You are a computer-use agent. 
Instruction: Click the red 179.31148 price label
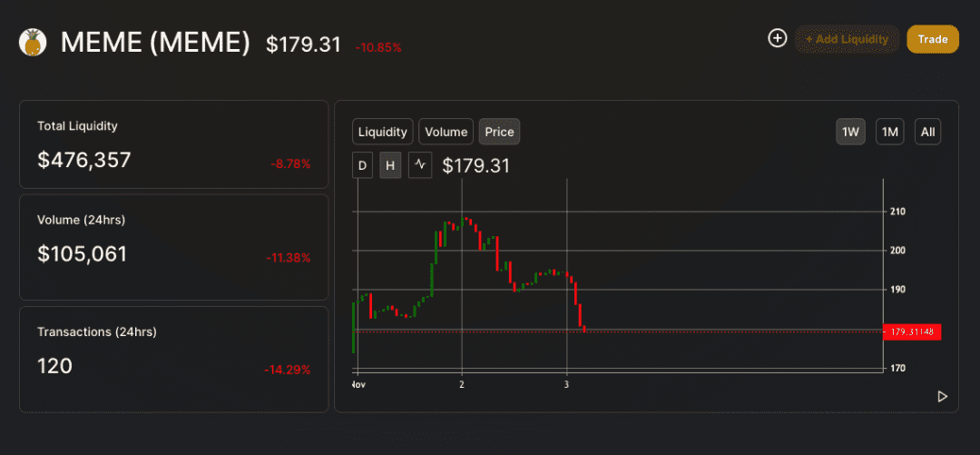(911, 332)
